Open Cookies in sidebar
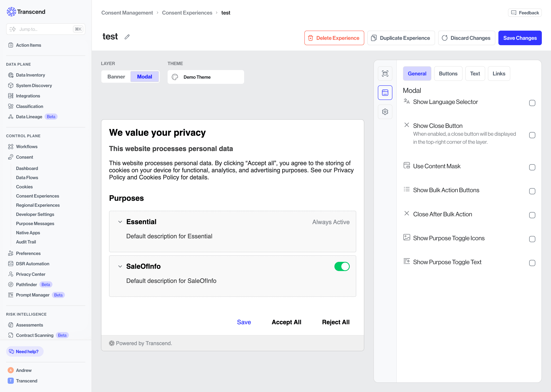Image resolution: width=551 pixels, height=392 pixels. [x=24, y=187]
